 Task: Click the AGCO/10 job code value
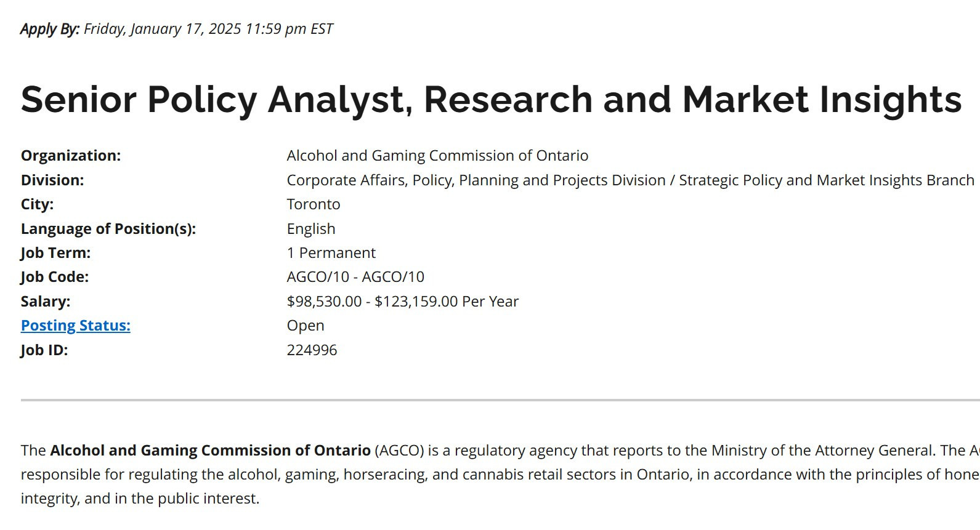click(355, 277)
